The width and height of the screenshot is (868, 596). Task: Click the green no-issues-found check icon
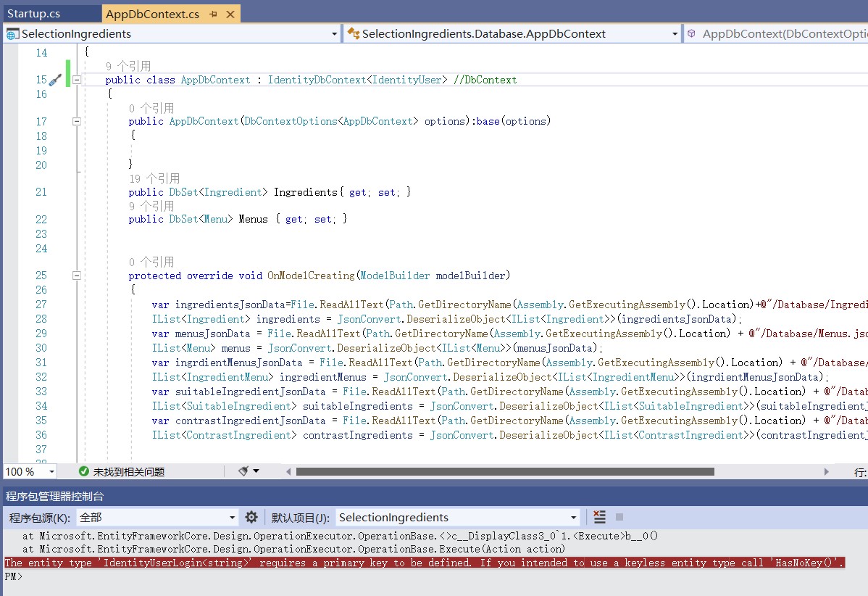(x=83, y=471)
